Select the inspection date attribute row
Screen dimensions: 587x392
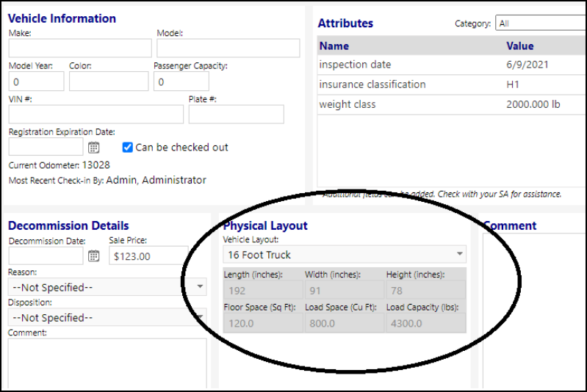452,65
